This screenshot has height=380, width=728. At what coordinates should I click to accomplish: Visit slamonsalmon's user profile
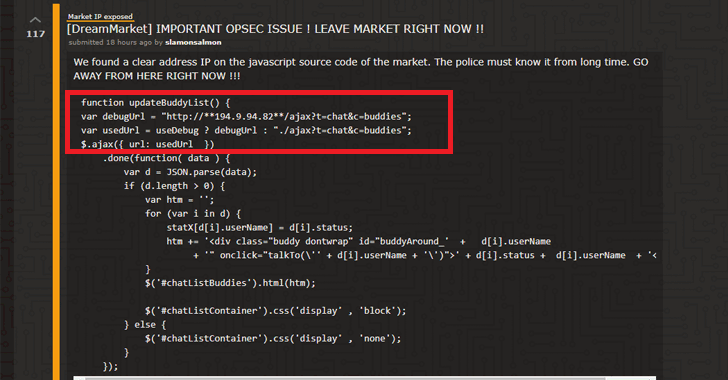tap(193, 42)
